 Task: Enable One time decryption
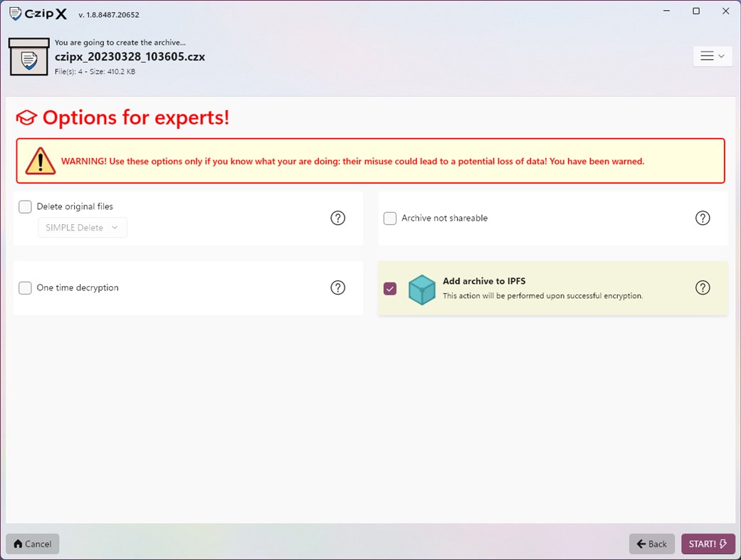[25, 287]
